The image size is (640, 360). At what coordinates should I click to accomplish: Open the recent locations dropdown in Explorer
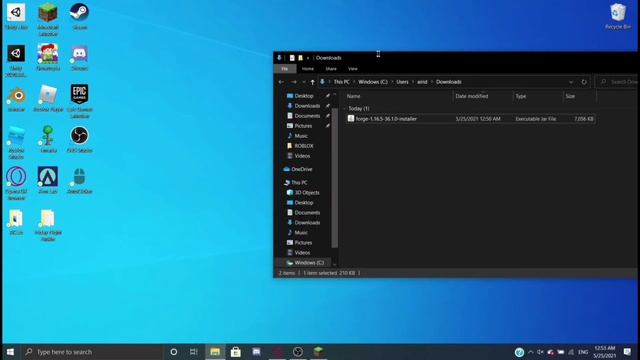[304, 82]
